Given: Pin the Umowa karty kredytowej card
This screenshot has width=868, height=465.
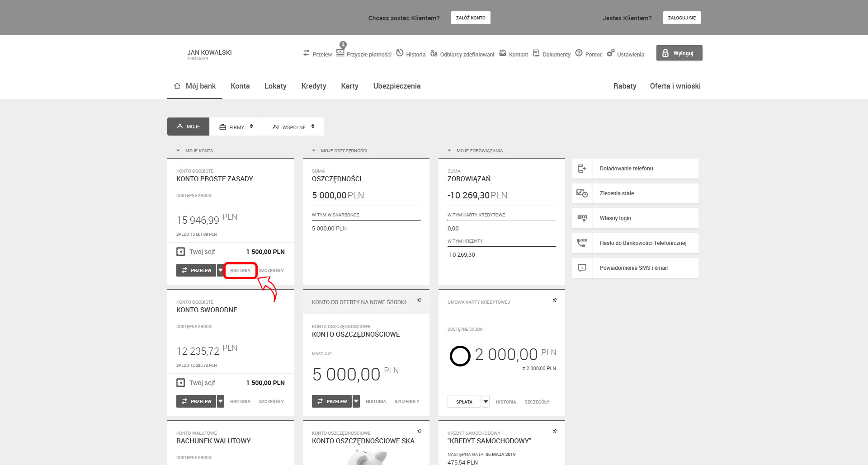Looking at the screenshot, I should click(x=555, y=301).
